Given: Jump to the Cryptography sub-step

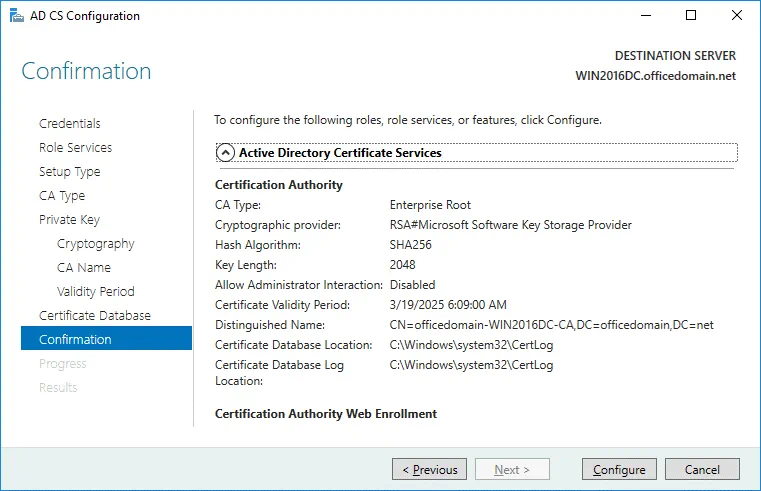Looking at the screenshot, I should 95,244.
